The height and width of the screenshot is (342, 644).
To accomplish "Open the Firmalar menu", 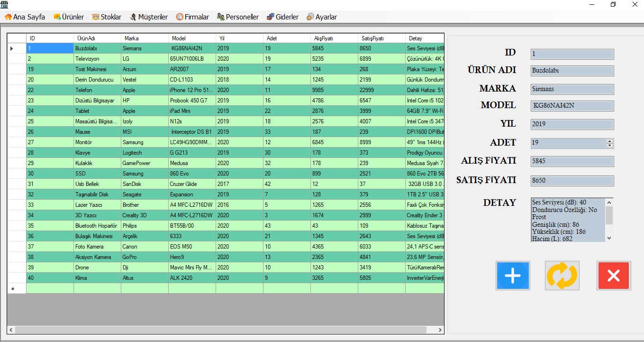I will click(x=192, y=17).
